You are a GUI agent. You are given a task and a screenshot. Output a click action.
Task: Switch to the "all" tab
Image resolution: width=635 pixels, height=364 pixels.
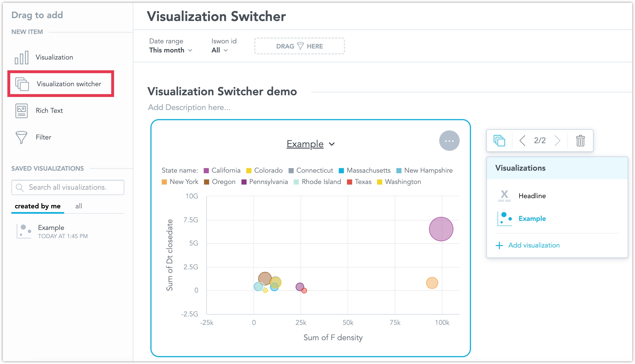coord(79,206)
